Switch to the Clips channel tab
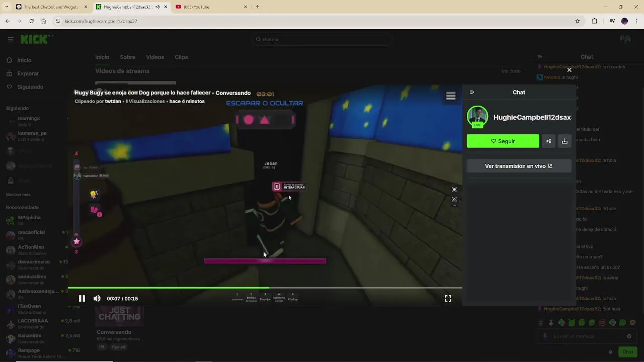This screenshot has width=644, height=362. pyautogui.click(x=181, y=57)
